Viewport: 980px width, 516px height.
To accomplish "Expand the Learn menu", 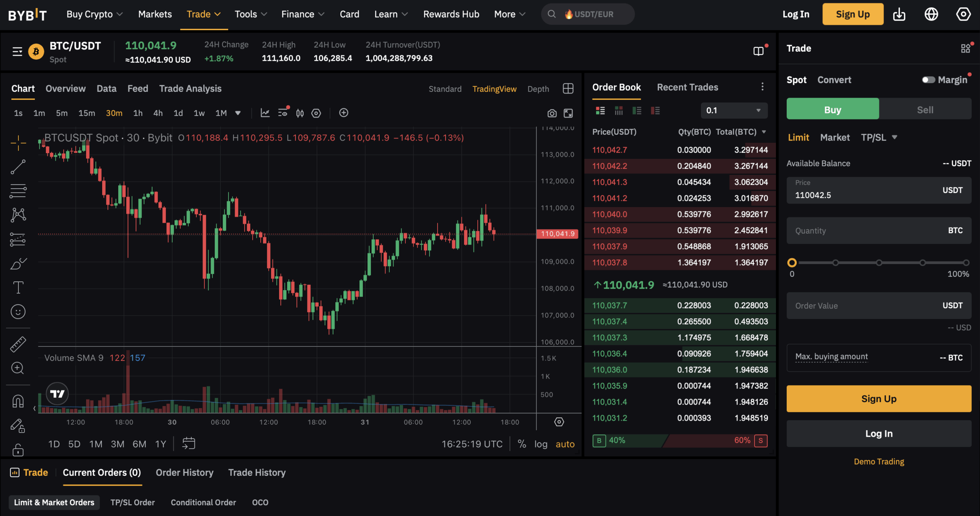I will click(391, 14).
